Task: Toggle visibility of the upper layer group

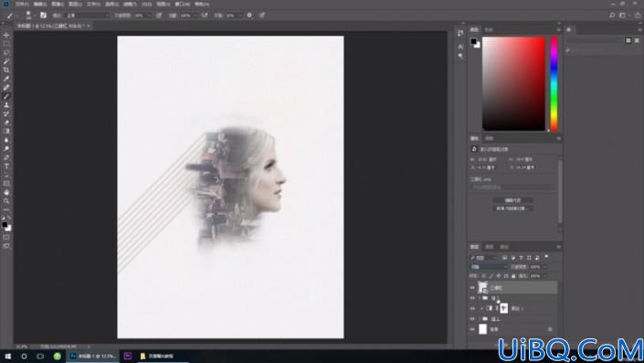Action: [x=472, y=298]
